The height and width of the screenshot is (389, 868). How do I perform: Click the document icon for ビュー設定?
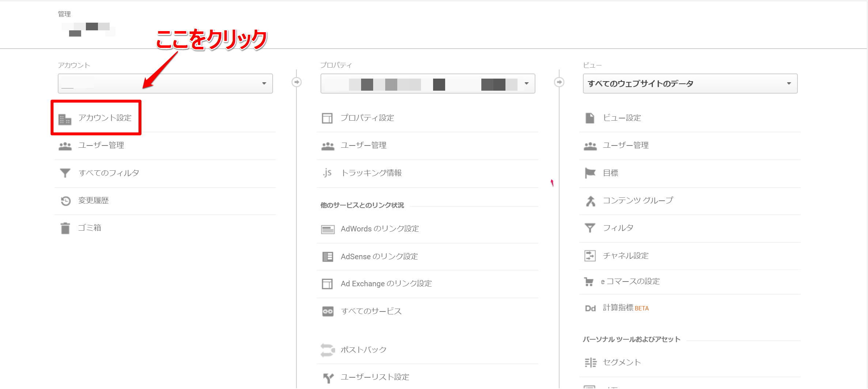(590, 118)
